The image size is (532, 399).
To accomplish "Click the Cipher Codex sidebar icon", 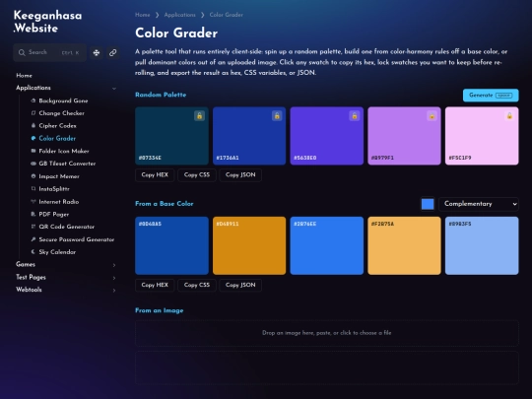I will (33, 125).
